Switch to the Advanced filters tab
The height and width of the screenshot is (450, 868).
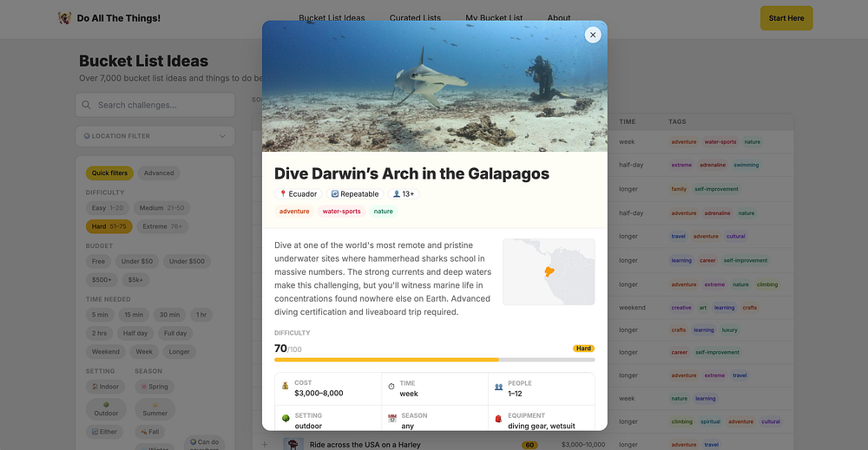(159, 173)
